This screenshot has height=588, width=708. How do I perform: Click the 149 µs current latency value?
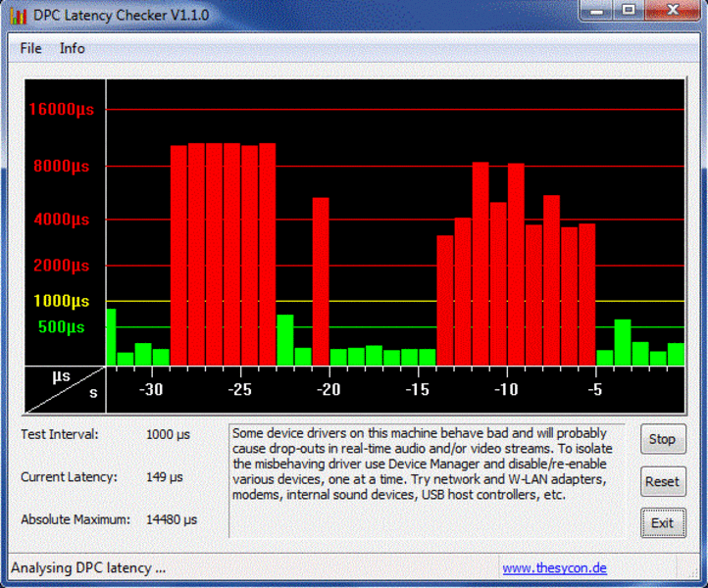point(165,477)
